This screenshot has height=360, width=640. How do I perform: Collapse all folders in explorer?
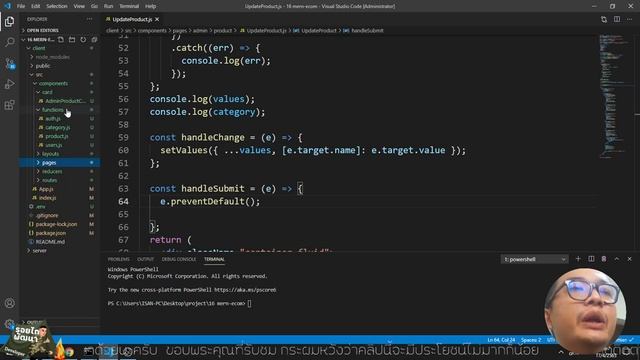click(x=94, y=40)
